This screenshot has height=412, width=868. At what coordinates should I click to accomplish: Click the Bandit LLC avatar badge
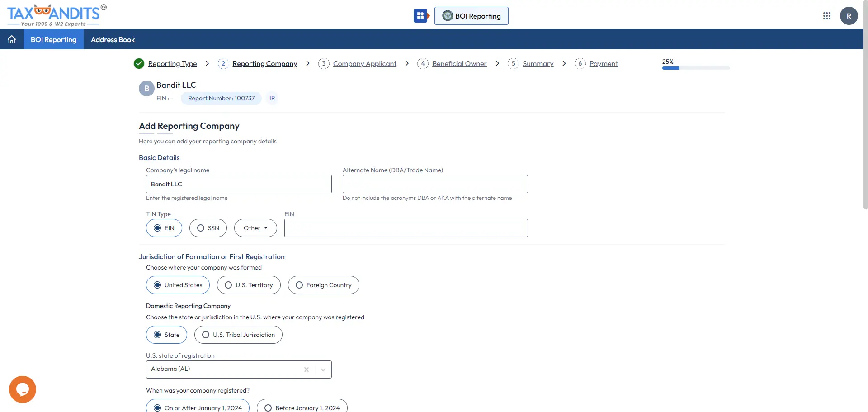pos(146,88)
